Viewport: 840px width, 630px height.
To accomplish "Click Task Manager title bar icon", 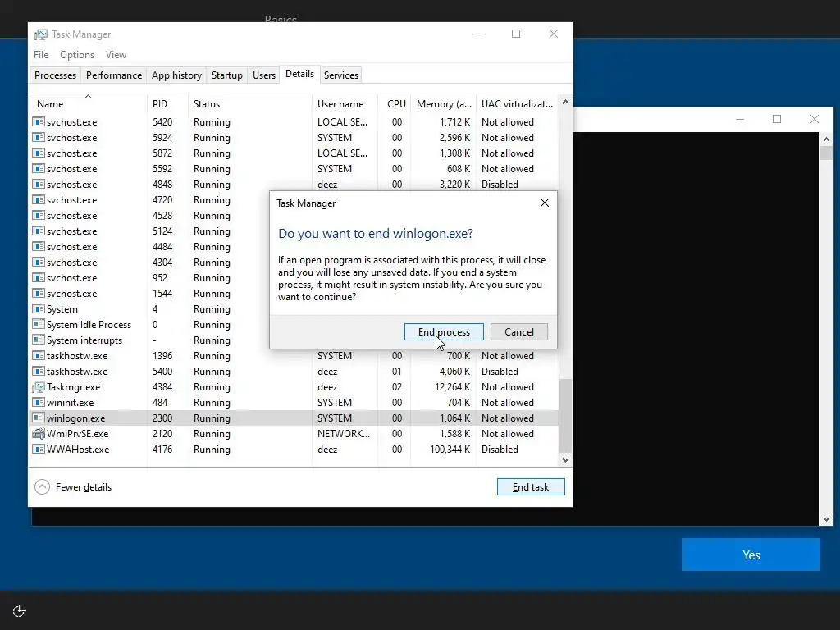I will click(x=41, y=34).
